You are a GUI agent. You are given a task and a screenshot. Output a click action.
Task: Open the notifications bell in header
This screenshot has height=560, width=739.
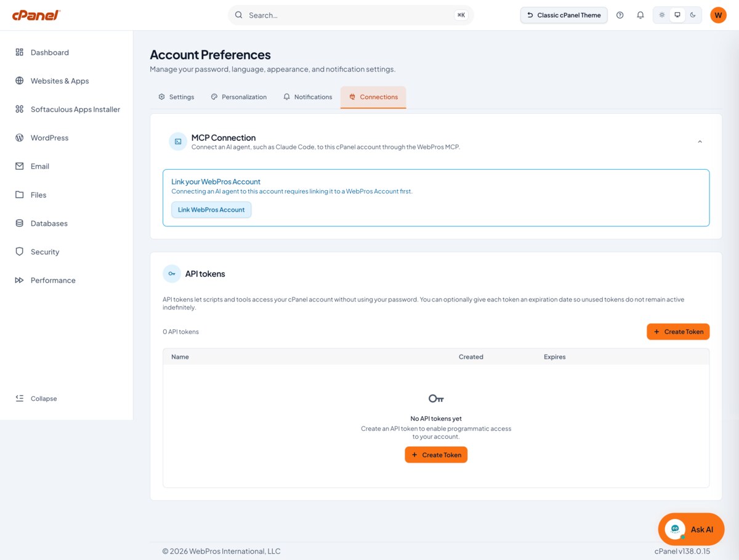640,15
